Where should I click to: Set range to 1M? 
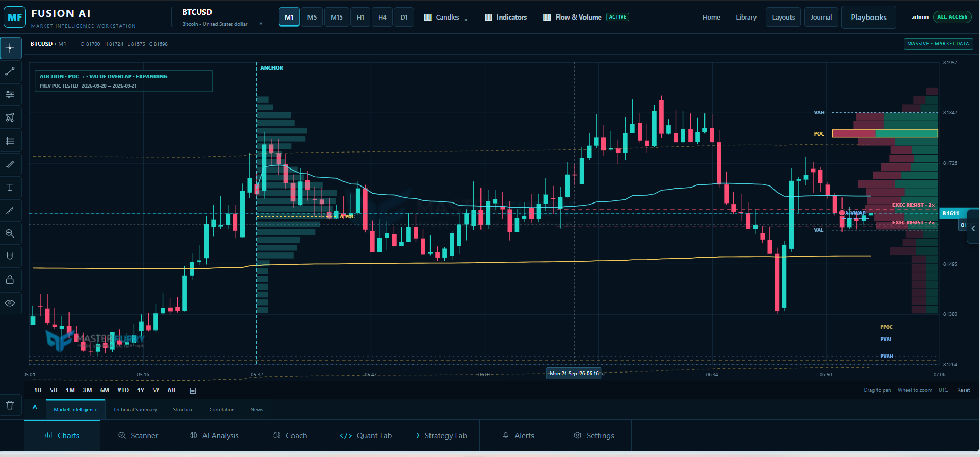[71, 391]
